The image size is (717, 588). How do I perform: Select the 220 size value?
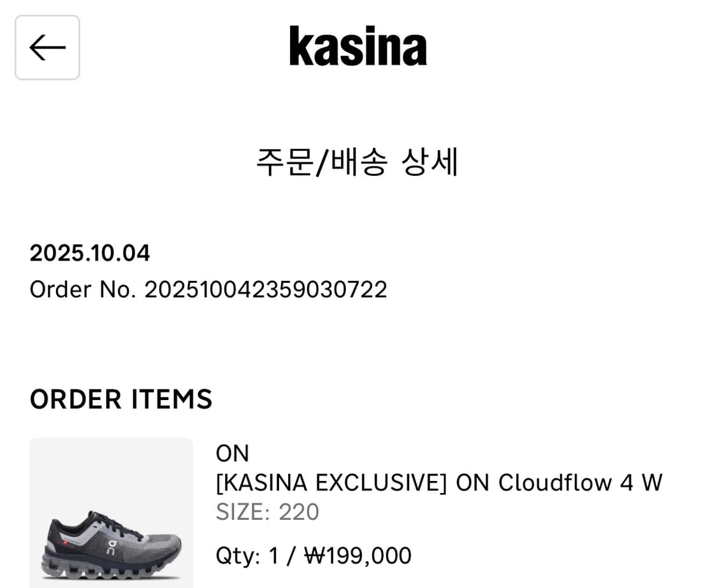[x=299, y=512]
